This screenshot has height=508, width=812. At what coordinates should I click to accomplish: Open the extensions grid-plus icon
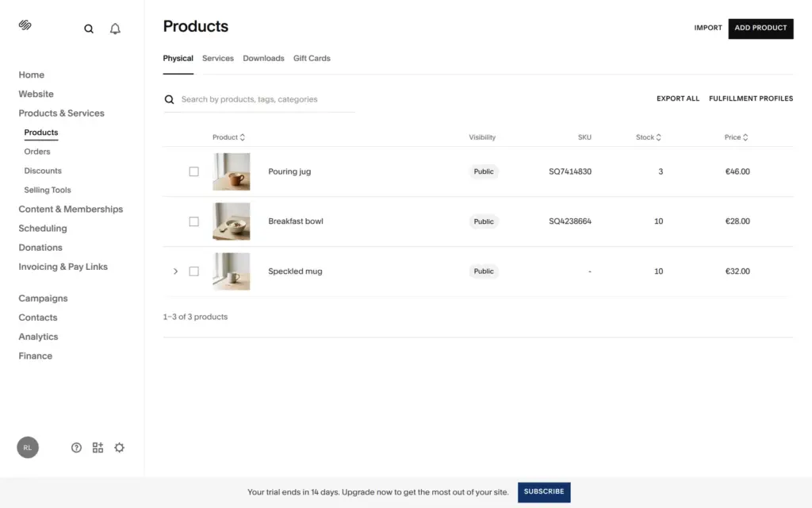(x=98, y=448)
